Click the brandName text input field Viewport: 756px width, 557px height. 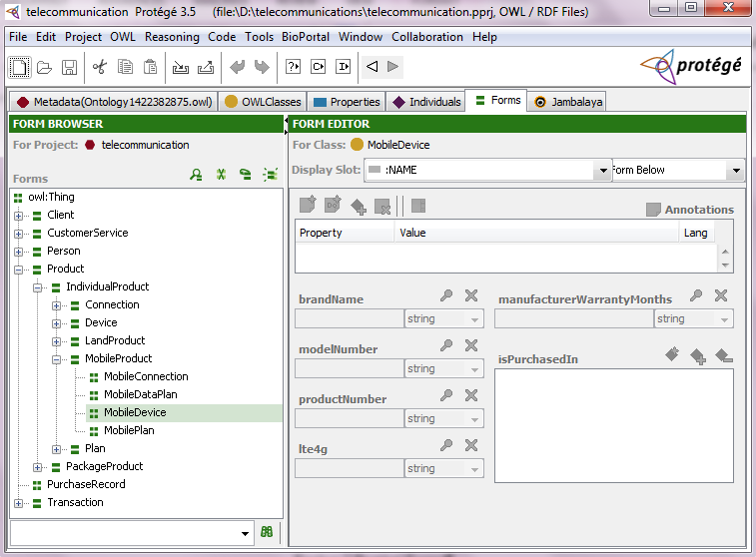coord(350,319)
